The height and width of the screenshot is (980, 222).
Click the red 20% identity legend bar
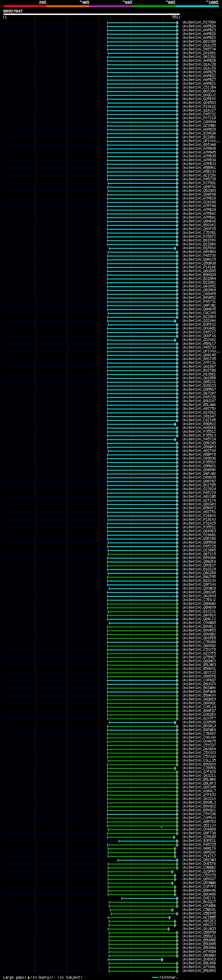click(25, 6)
